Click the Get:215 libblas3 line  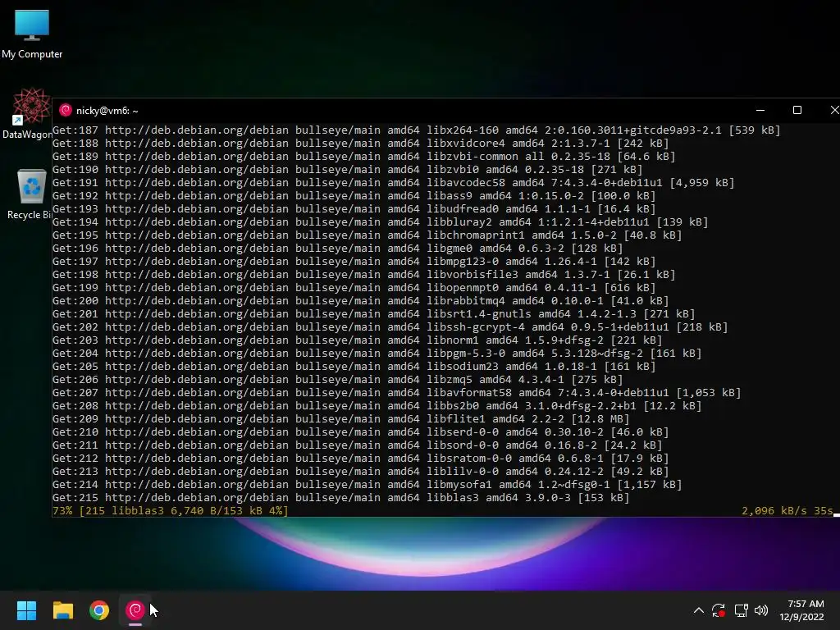coord(340,498)
